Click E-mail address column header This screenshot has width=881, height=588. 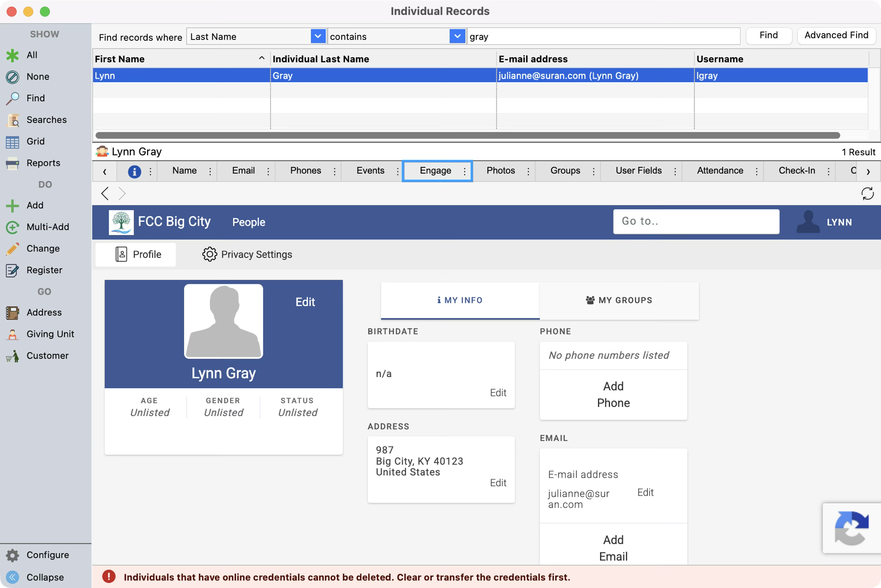coord(595,59)
